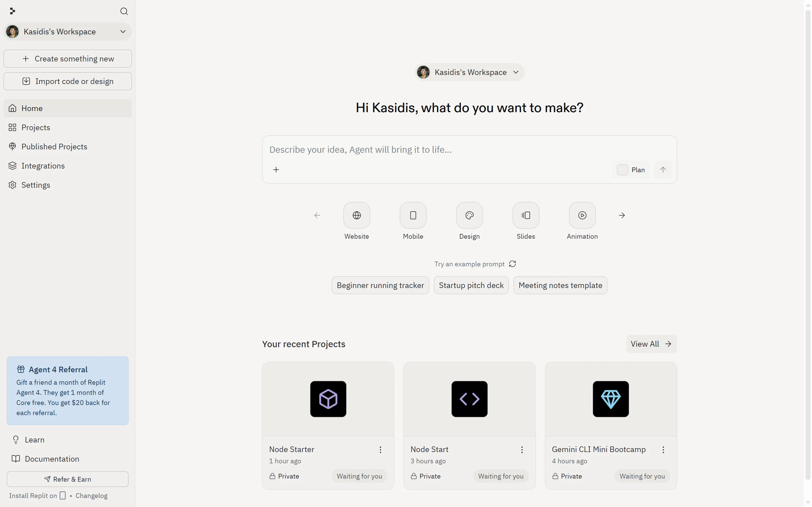Click the Replit logo icon
Viewport: 812px width, 507px height.
[x=12, y=11]
